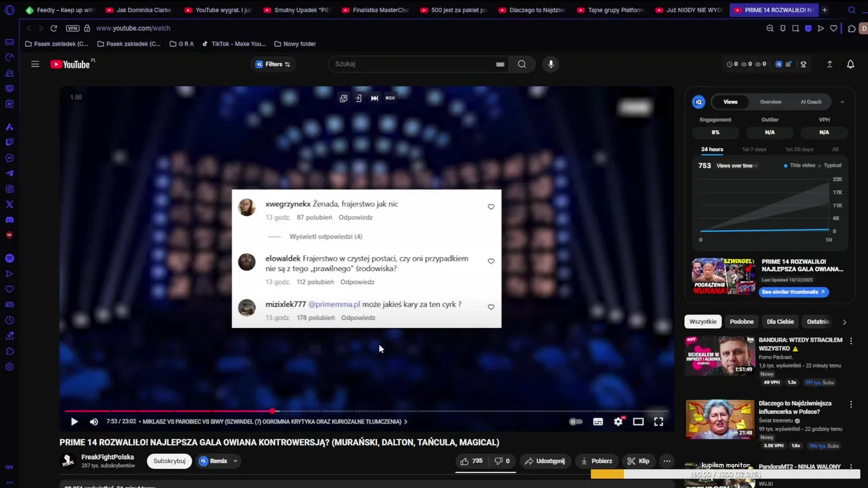Like mizixlek777 comment with the heart

click(491, 307)
